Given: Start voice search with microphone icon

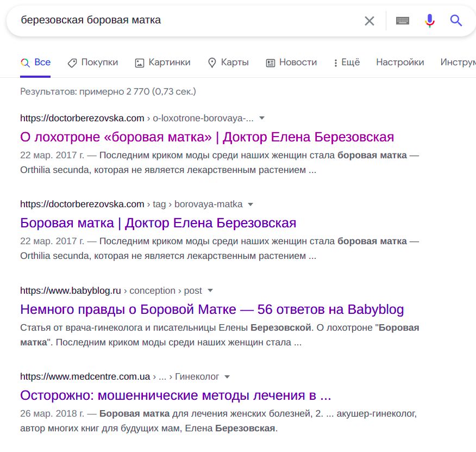Looking at the screenshot, I should pos(429,21).
